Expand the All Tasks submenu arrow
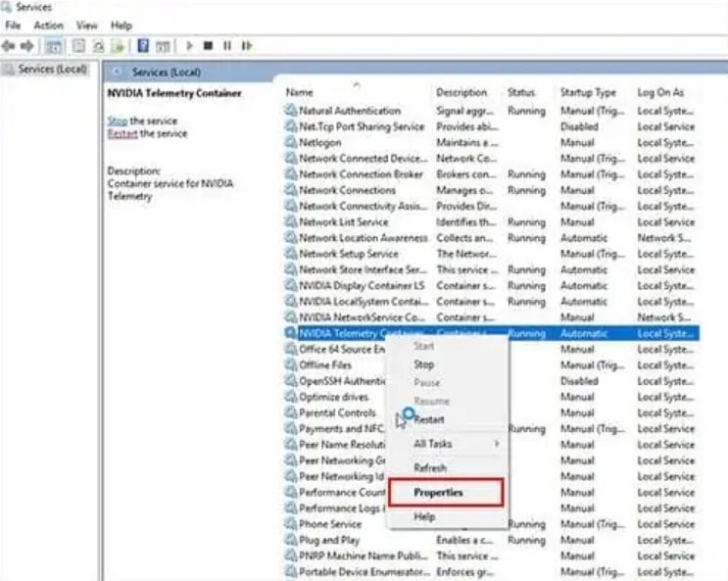 [x=497, y=444]
